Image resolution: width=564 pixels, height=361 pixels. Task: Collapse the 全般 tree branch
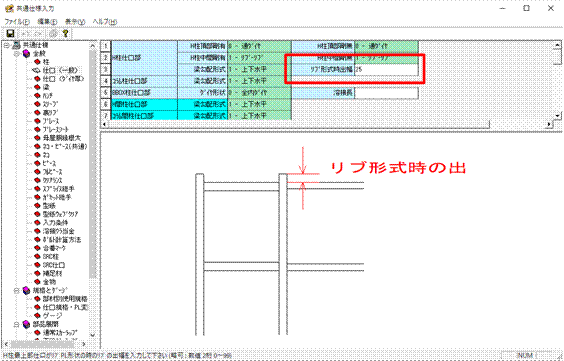[x=17, y=54]
